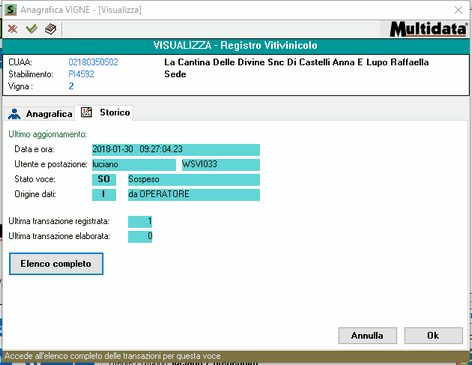Screen dimensions: 472x365
Task: Click the company name La Cantina Delle Divine
Action: (x=297, y=62)
